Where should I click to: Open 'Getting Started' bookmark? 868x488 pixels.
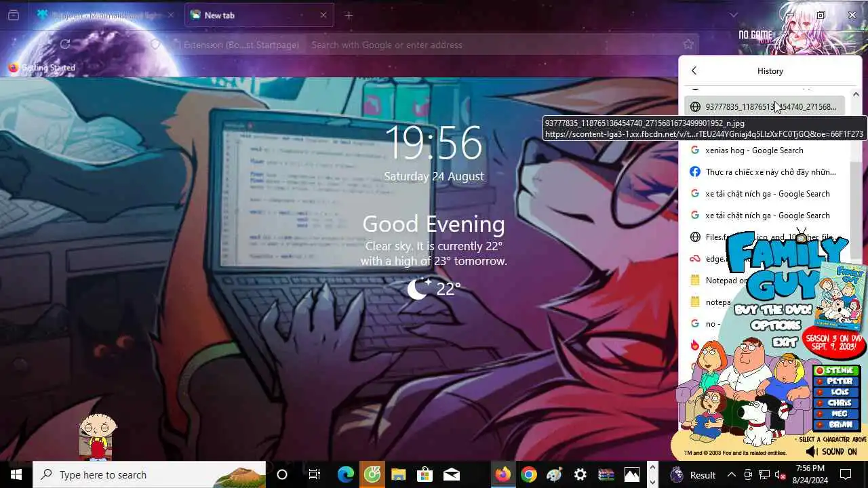pos(42,68)
